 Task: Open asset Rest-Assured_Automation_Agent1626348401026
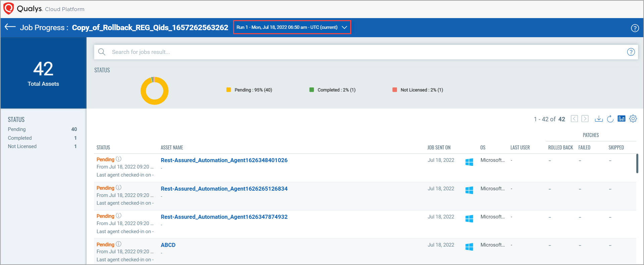point(224,160)
